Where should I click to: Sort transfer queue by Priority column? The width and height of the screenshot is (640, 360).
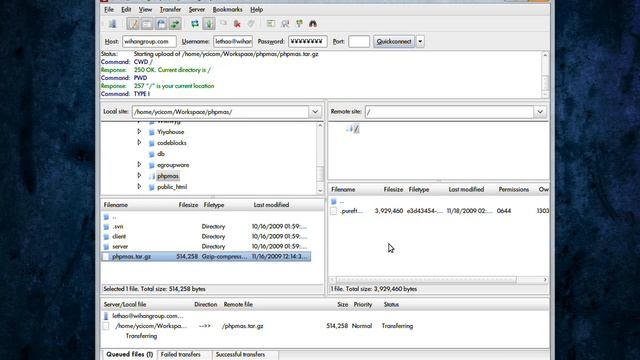(x=362, y=304)
